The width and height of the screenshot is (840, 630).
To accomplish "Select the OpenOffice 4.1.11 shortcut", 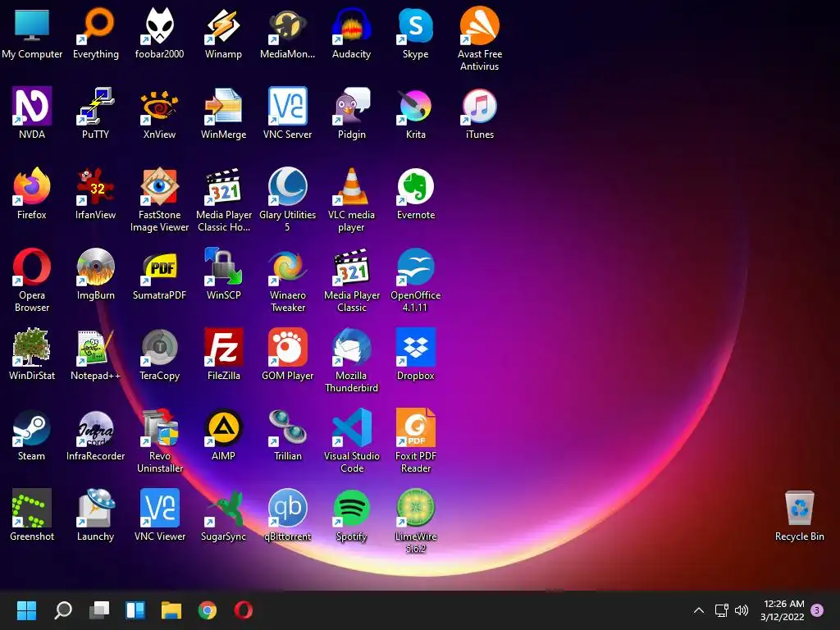I will (x=416, y=267).
